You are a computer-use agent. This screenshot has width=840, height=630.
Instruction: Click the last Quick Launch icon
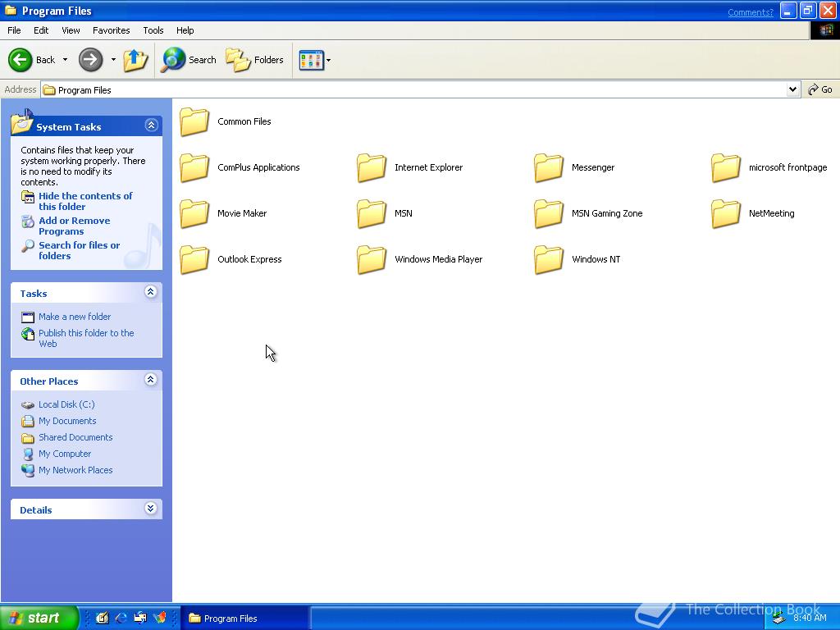click(160, 619)
